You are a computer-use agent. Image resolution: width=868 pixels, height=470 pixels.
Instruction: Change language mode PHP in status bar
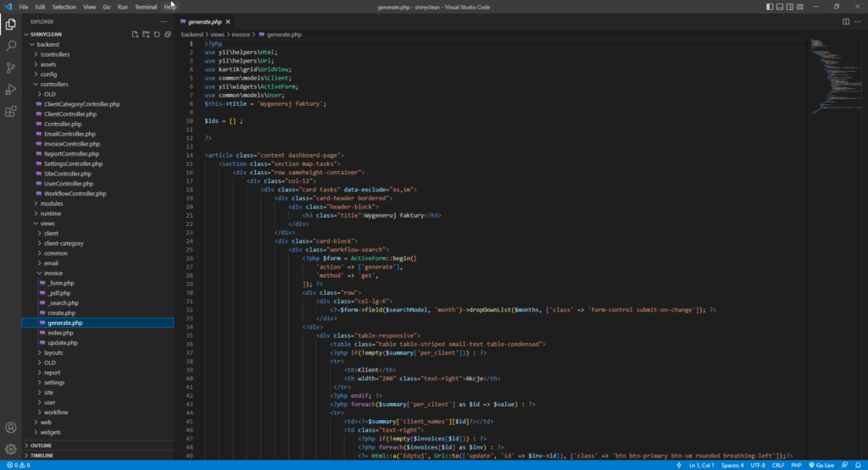pos(796,465)
